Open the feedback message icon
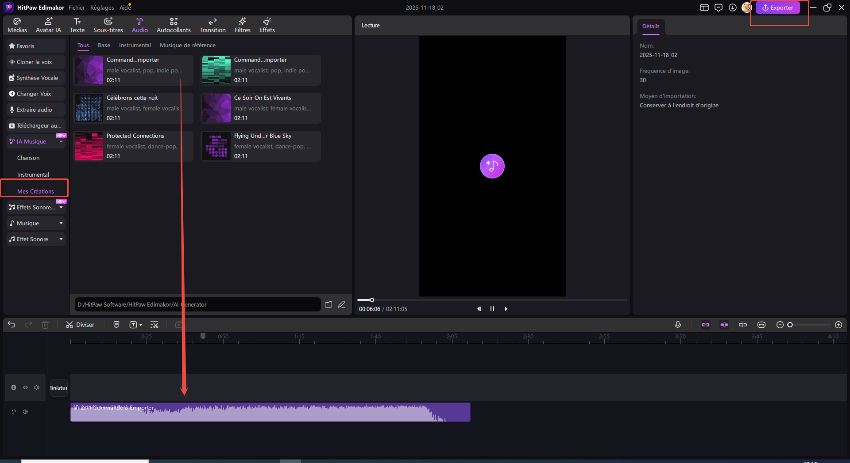 click(718, 8)
